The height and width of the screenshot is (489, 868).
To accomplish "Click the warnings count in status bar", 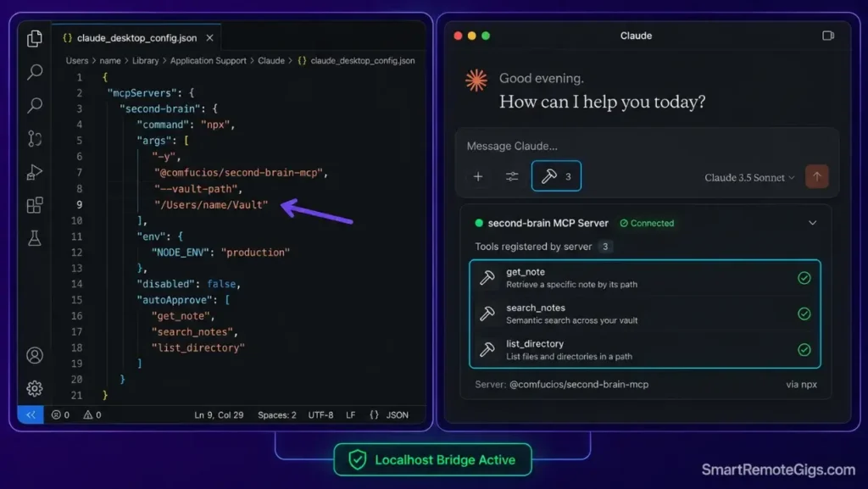I will (92, 415).
